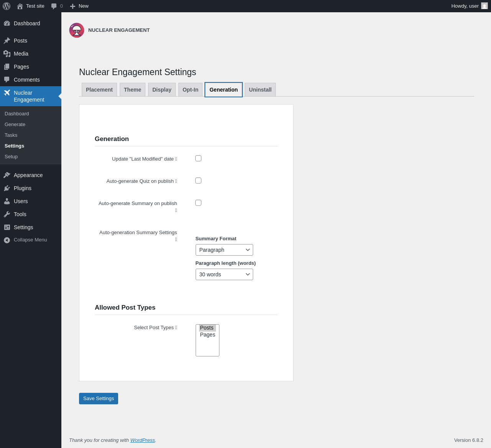Click the Tools wrench icon
The width and height of the screenshot is (491, 448).
[x=7, y=214]
